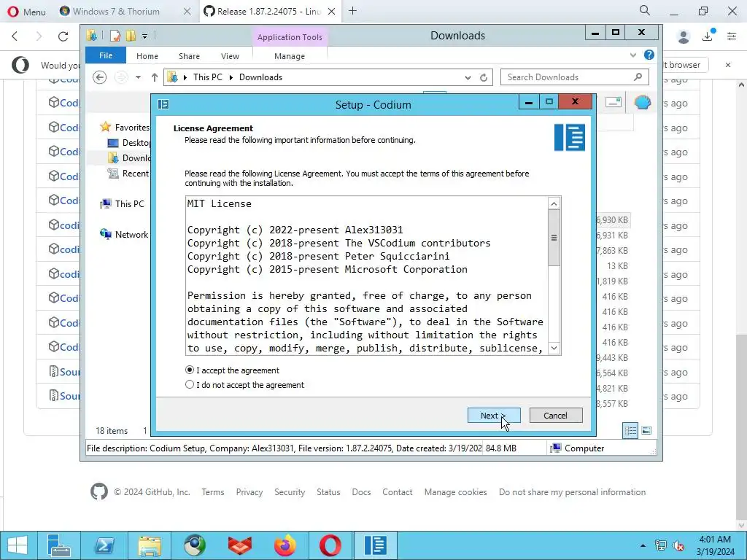Open the browser profile avatar
The width and height of the screenshot is (747, 560).
point(684,36)
